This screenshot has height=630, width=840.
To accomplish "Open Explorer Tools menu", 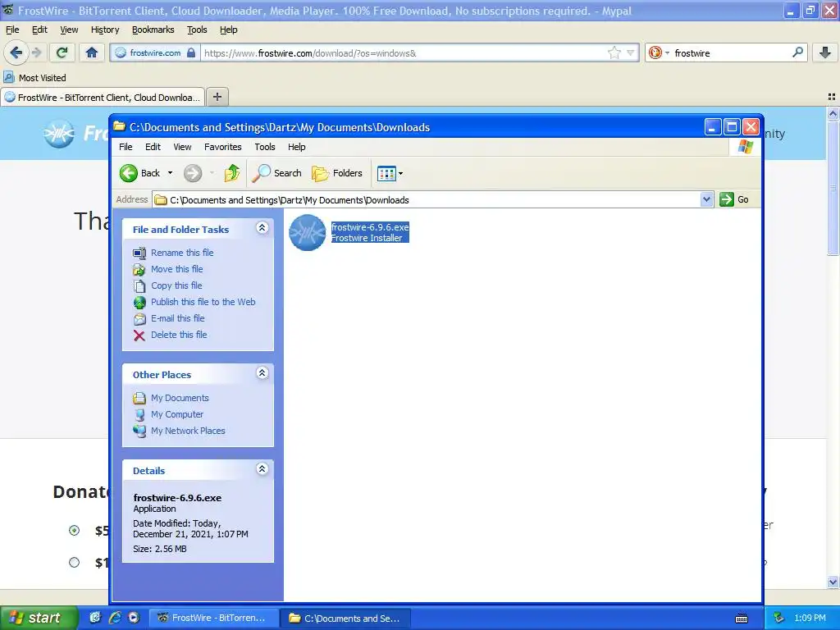I will pos(265,147).
